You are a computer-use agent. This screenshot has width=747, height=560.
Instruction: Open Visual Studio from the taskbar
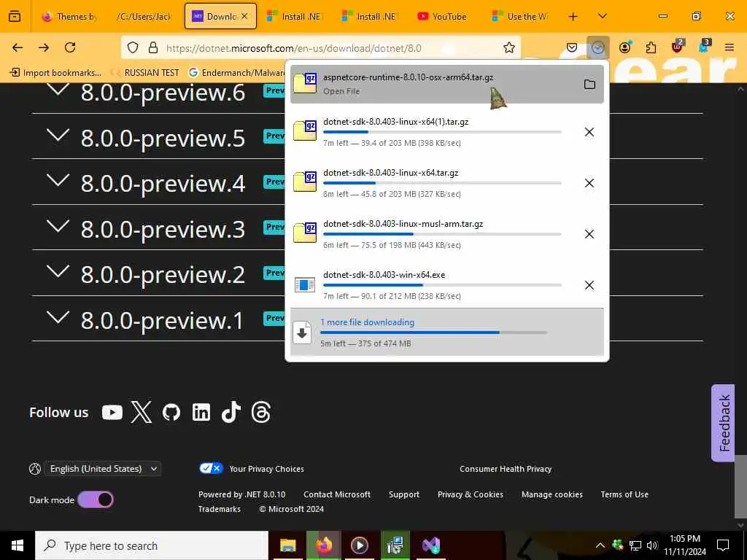click(x=431, y=545)
